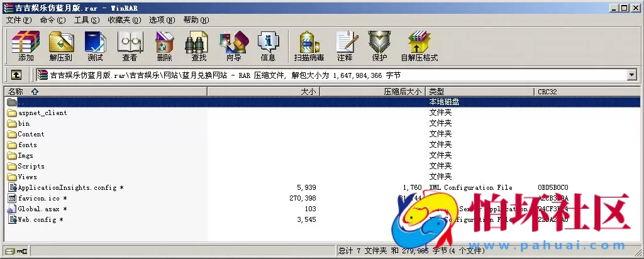Open the 选项(N) menu
The width and height of the screenshot is (644, 259).
click(162, 19)
